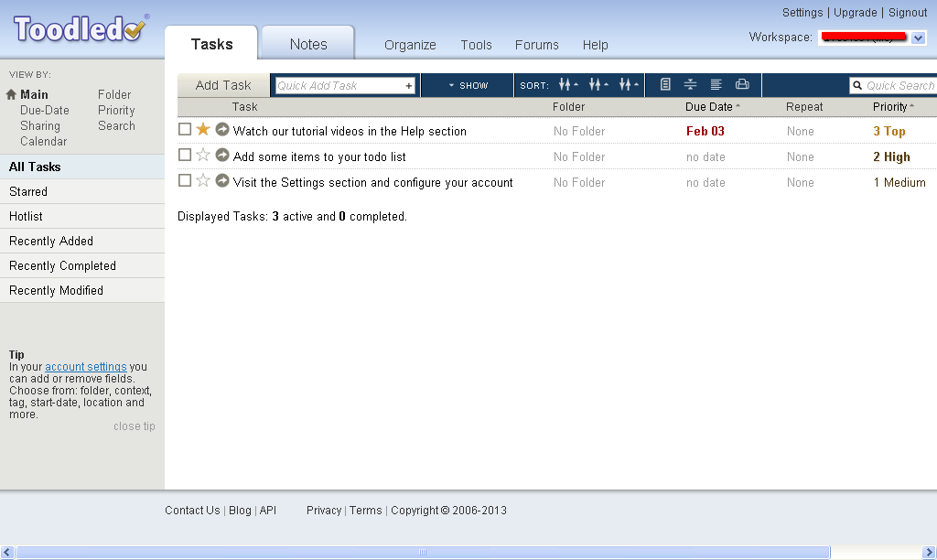Image resolution: width=937 pixels, height=560 pixels.
Task: Click the printer icon in toolbar
Action: tap(742, 84)
